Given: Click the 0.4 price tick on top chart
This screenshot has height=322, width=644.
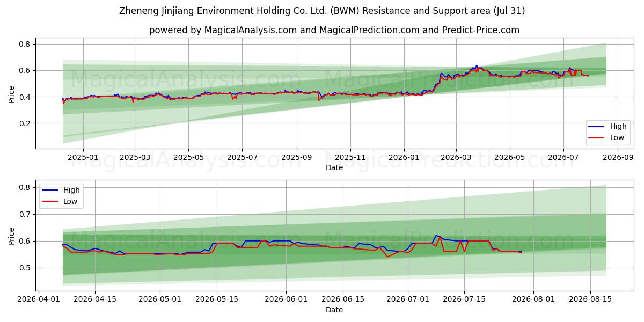Looking at the screenshot, I should tap(26, 97).
